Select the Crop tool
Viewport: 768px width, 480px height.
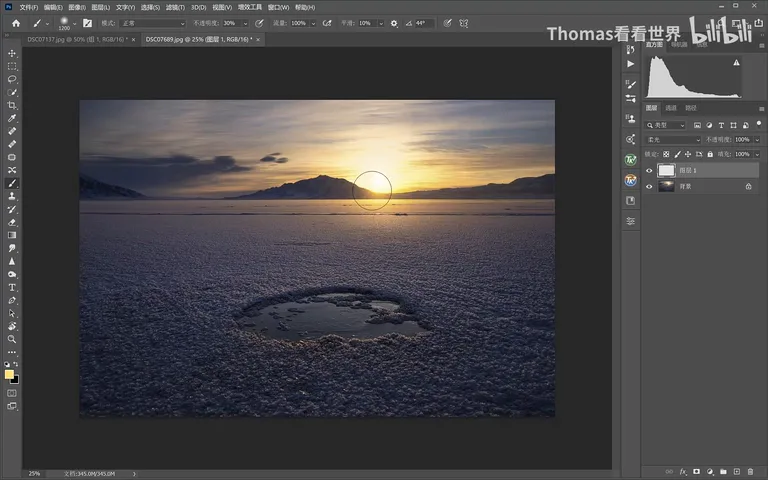tap(12, 105)
